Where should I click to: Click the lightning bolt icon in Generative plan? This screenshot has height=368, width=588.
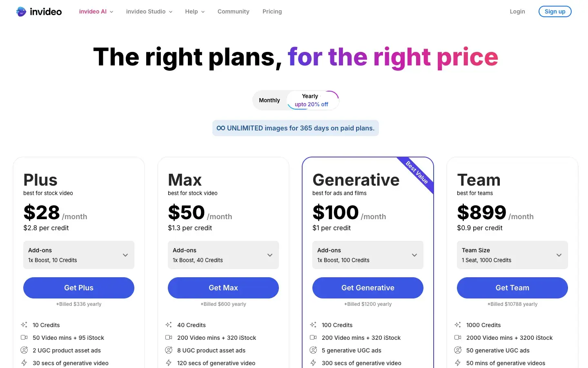click(x=313, y=363)
